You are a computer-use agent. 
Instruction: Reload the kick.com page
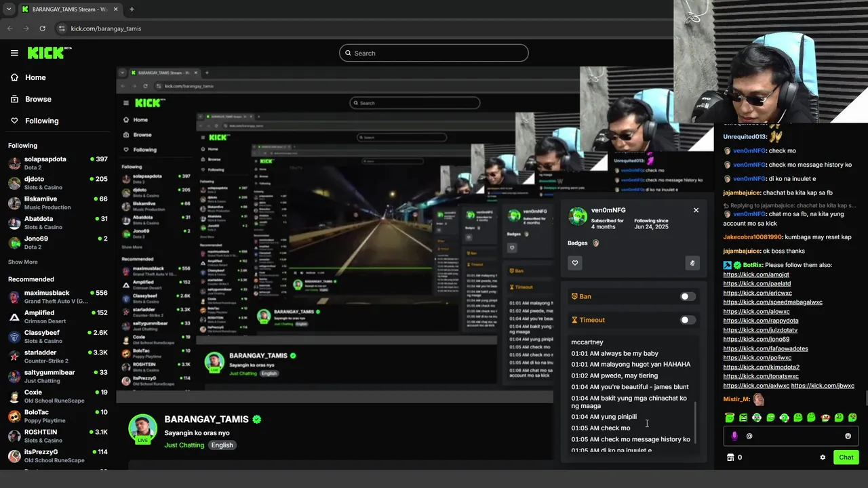[42, 28]
